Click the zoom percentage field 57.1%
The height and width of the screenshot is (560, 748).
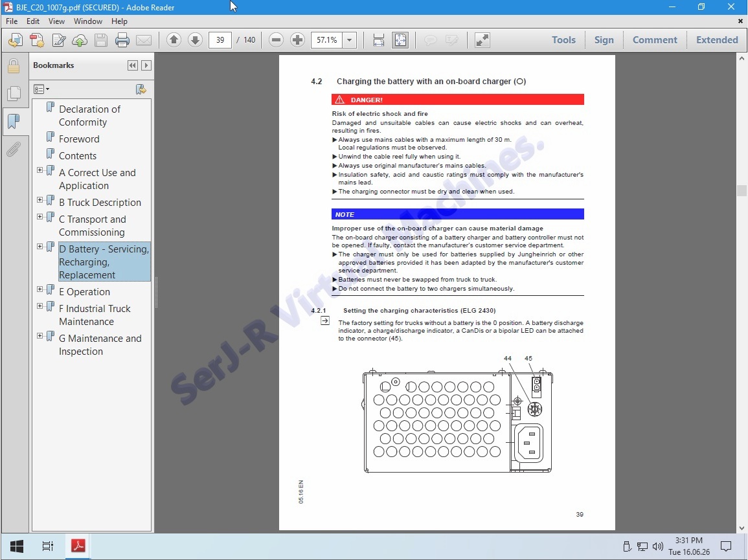point(327,40)
